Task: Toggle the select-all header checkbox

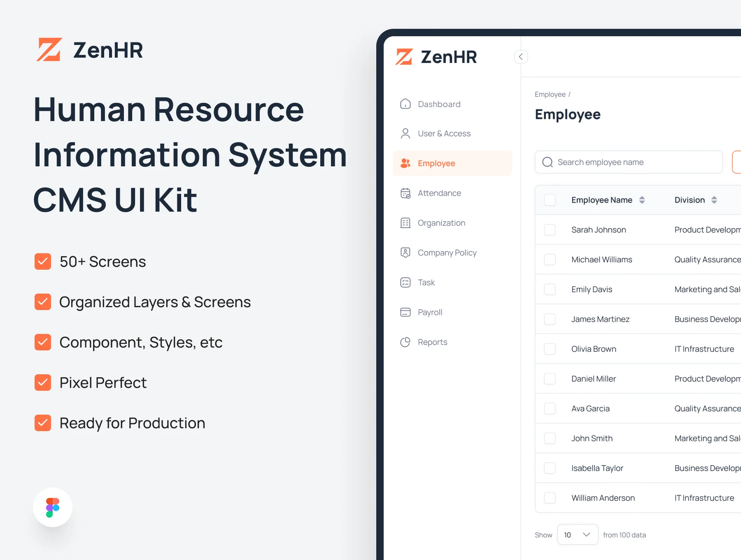Action: [x=550, y=200]
